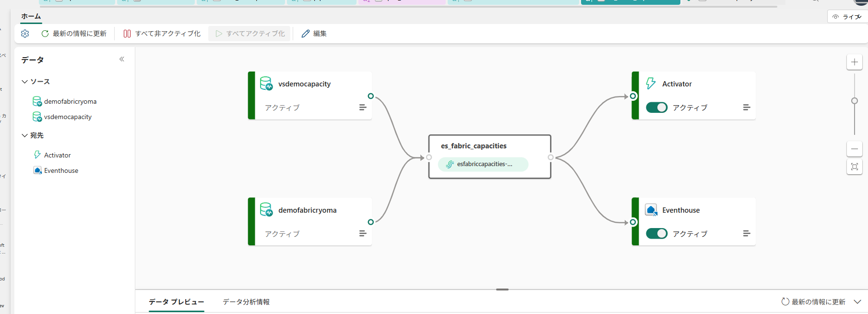Viewport: 868px width, 314px height.
Task: Click the esfabriccapacities stream chip
Action: pos(483,164)
